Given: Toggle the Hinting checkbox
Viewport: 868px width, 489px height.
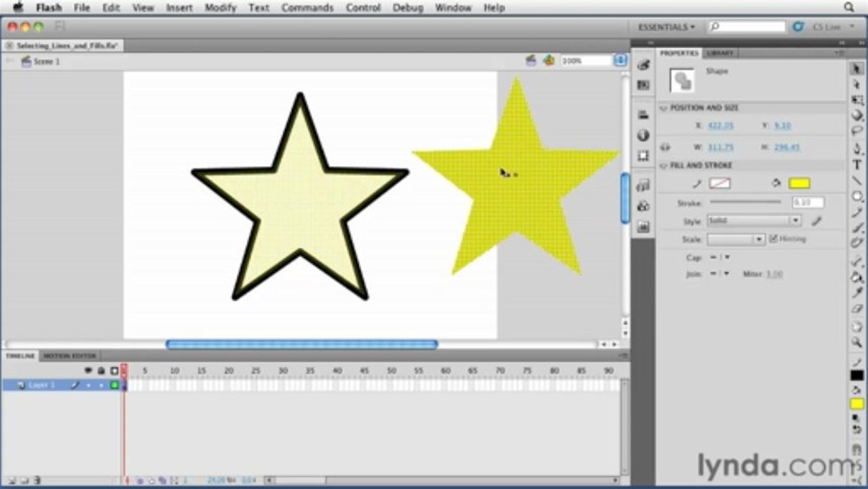Looking at the screenshot, I should (773, 239).
